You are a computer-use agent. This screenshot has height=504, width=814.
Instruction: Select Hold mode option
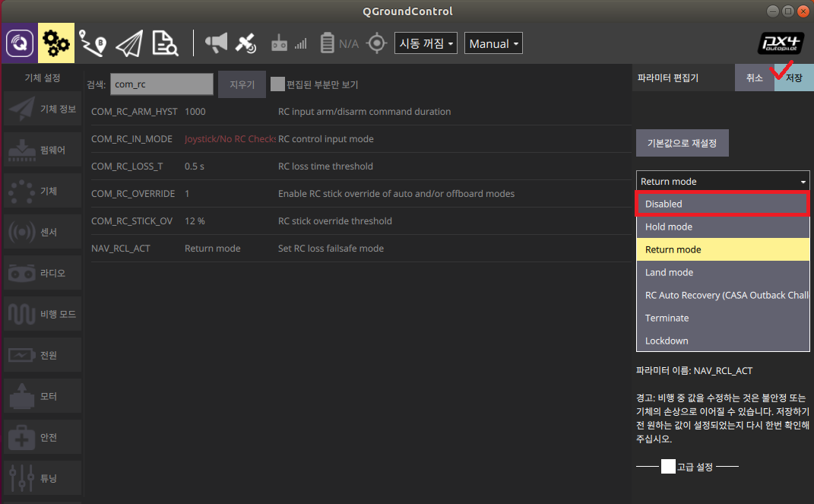pyautogui.click(x=723, y=227)
